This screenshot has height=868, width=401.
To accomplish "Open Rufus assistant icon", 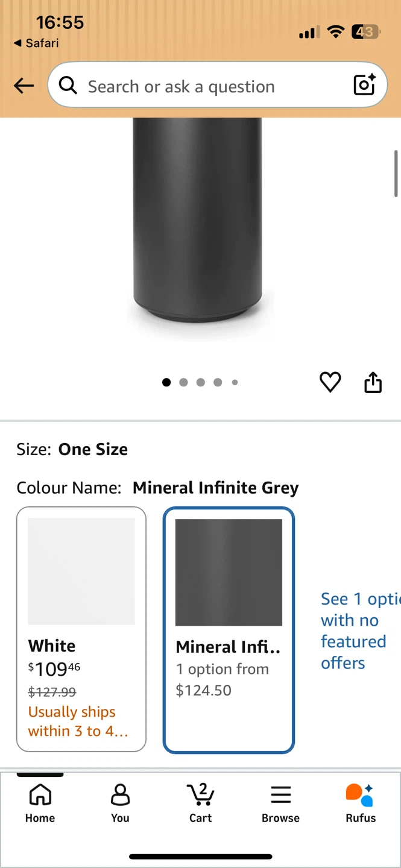I will [361, 802].
